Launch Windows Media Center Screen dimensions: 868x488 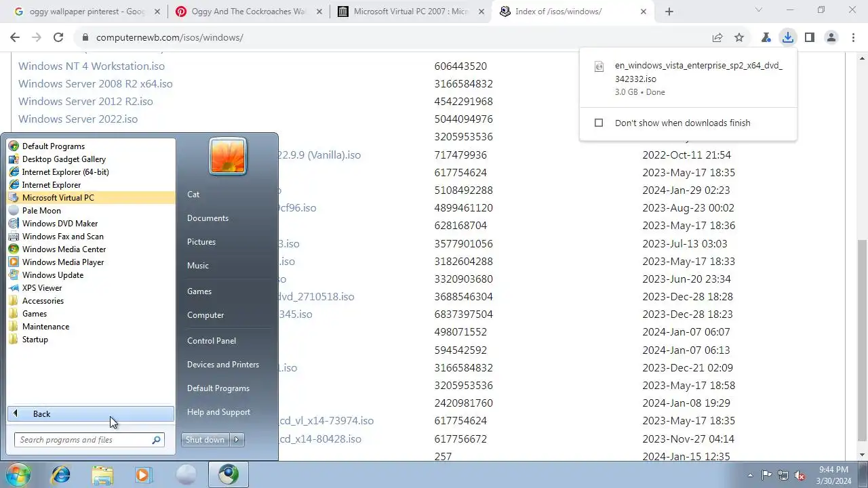tap(64, 249)
